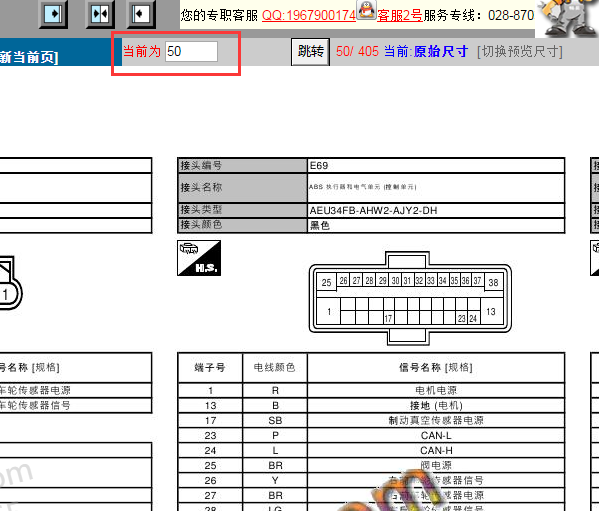Click the QQ penguin customer service icon

(x=366, y=10)
